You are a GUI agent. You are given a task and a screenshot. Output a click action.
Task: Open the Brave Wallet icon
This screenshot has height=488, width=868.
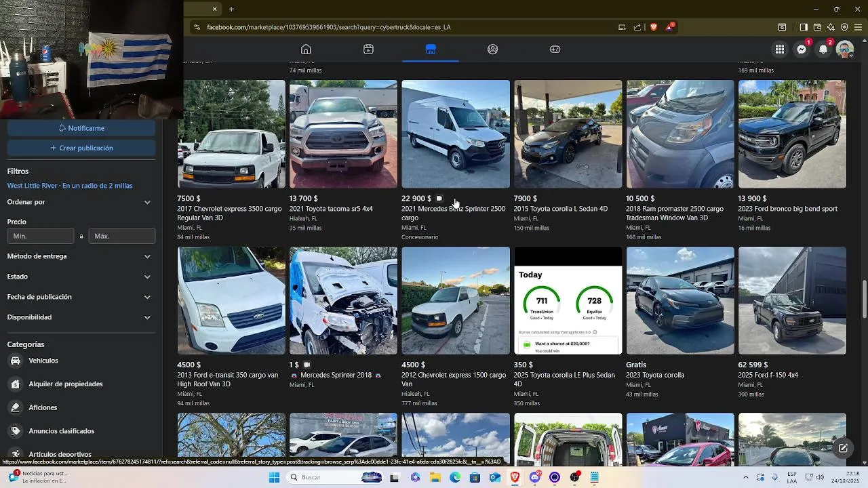(817, 27)
